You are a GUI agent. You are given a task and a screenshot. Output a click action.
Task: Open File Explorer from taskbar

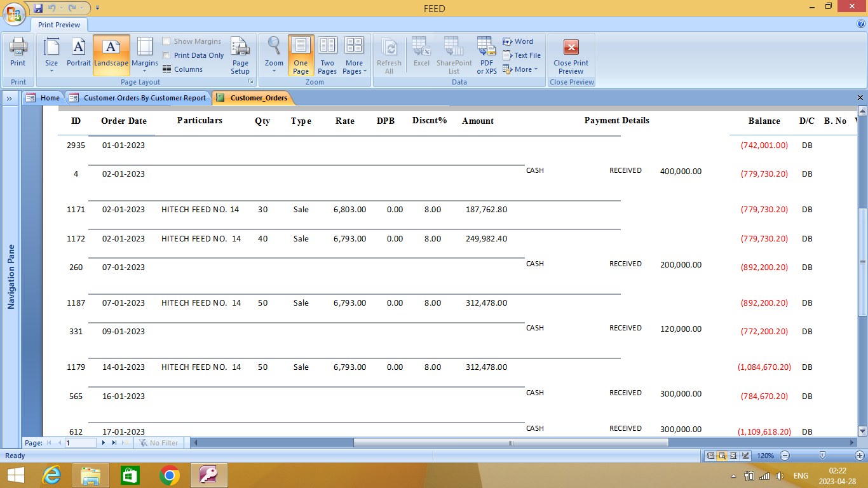[x=91, y=475]
